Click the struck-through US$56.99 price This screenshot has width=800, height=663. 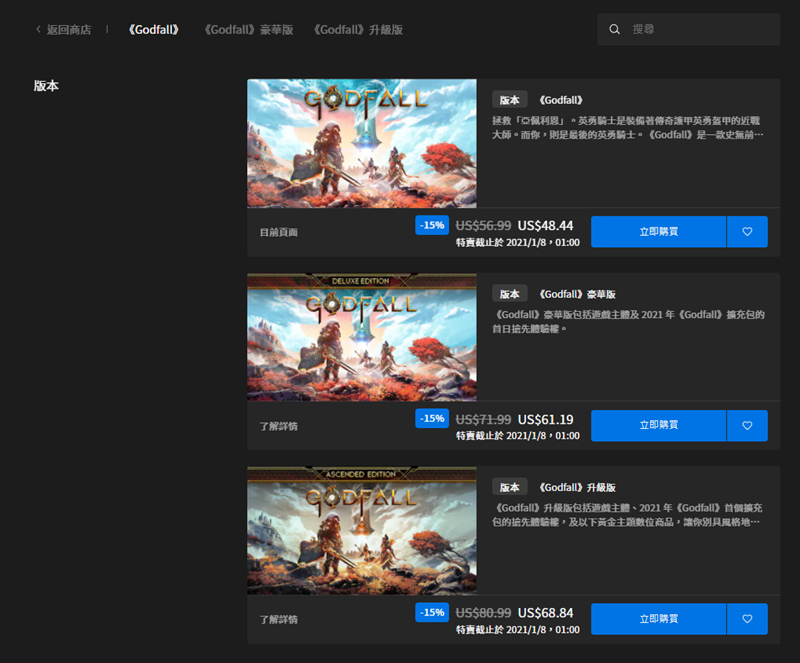pos(483,226)
